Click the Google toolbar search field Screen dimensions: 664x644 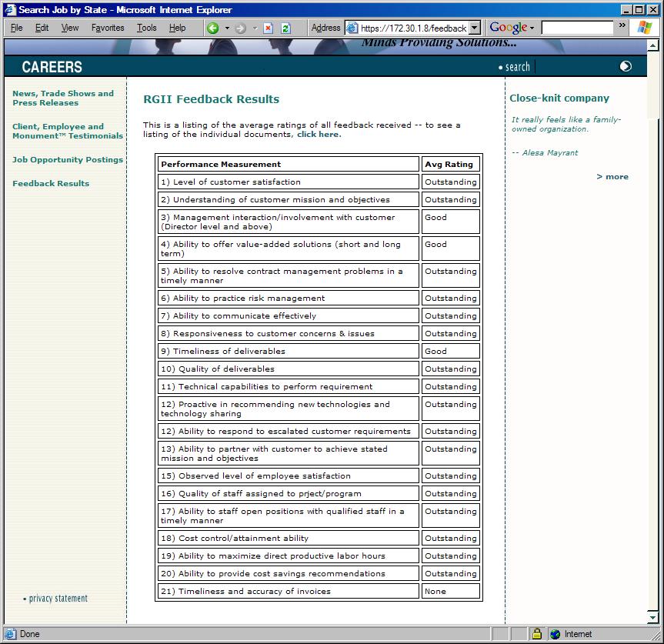(577, 28)
